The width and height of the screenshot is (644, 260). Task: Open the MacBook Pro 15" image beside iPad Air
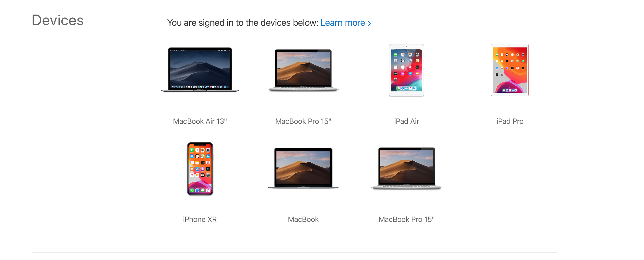[x=303, y=70]
